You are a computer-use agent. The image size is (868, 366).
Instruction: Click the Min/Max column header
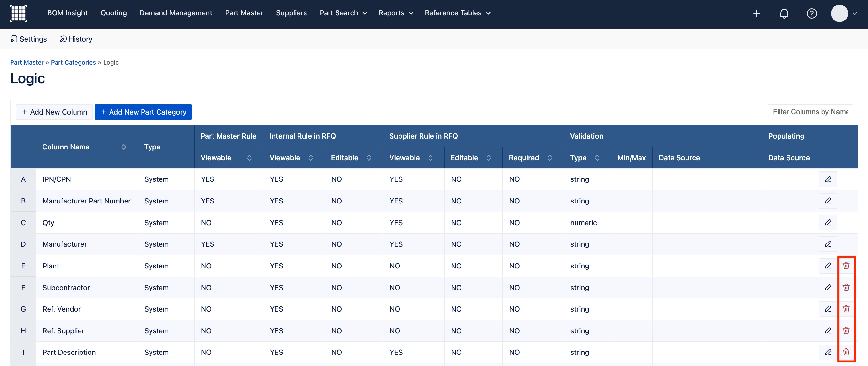[x=632, y=158]
